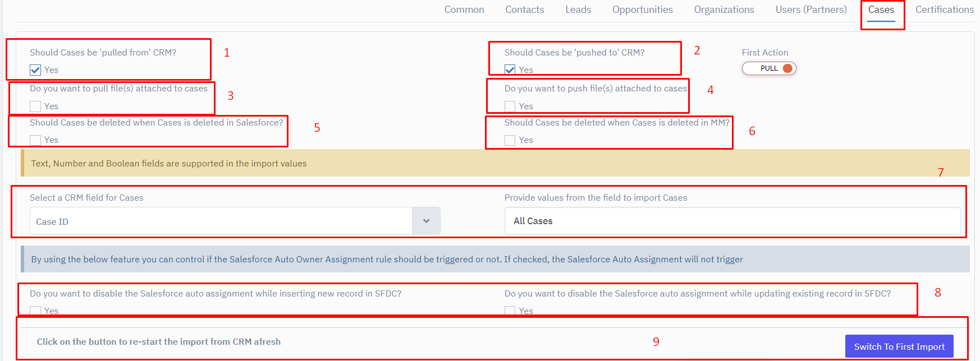Click Switch To First Import button

899,346
